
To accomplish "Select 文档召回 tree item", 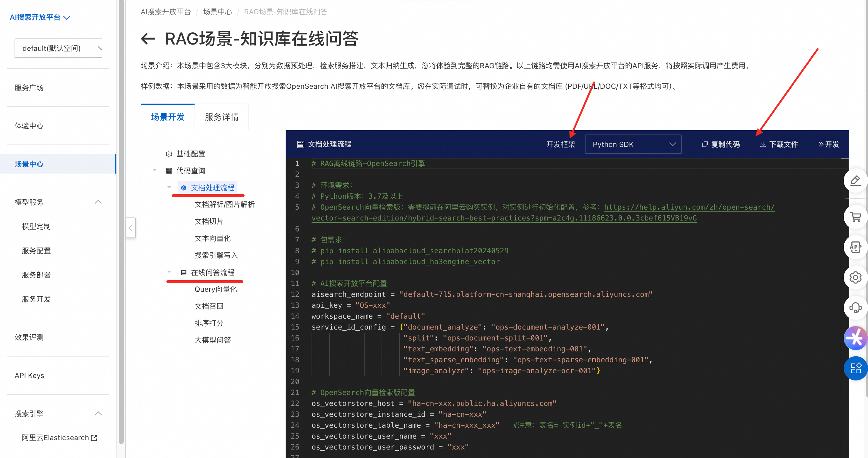I will click(209, 306).
